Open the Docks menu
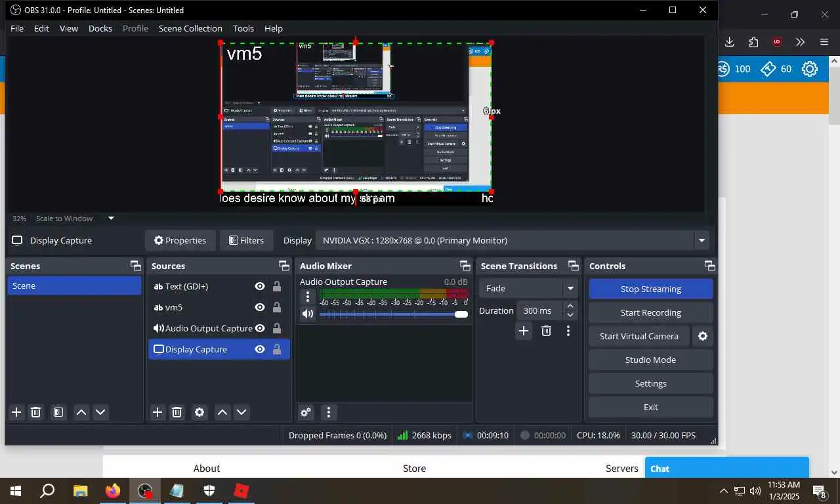 pos(100,28)
